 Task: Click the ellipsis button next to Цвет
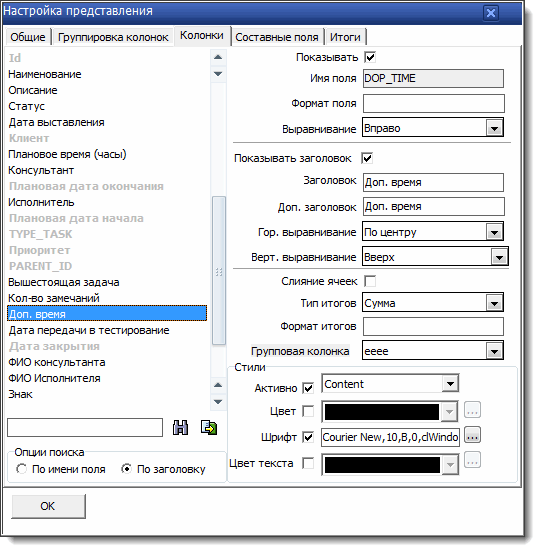472,410
